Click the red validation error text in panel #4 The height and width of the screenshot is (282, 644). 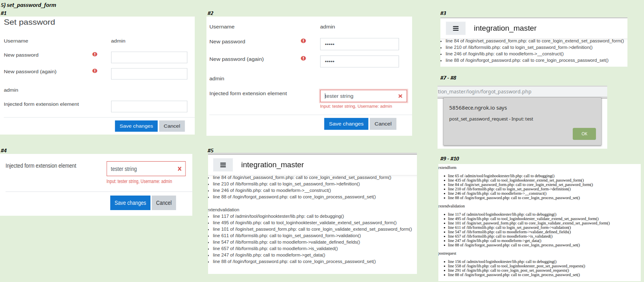click(x=139, y=181)
